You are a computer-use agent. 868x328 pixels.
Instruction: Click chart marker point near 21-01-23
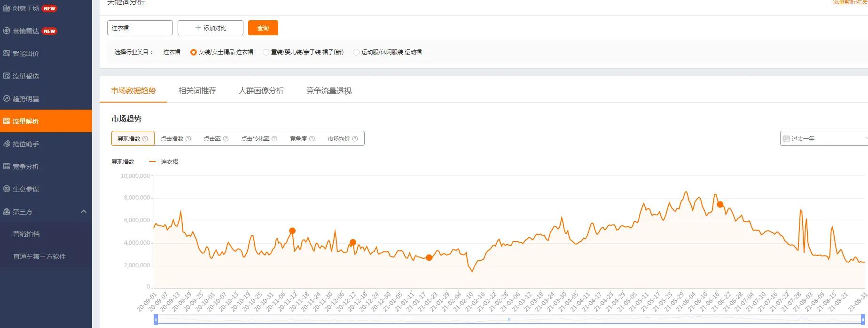coord(429,257)
